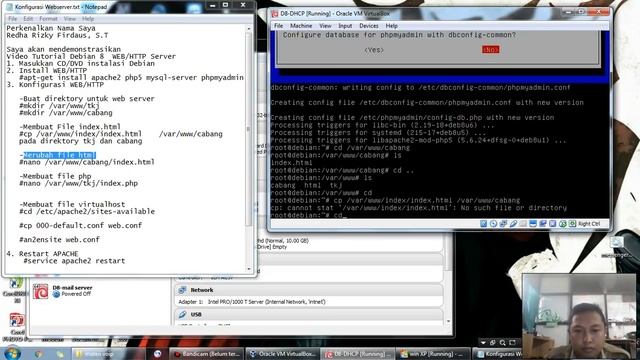640x360 pixels.
Task: Switch to win XP [Running] taskbar button
Action: [433, 354]
